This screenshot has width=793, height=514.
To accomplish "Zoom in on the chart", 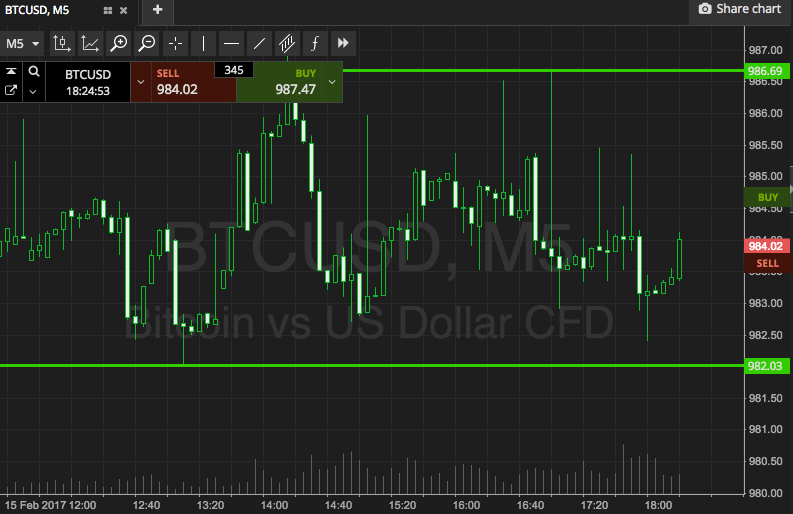I will click(x=119, y=43).
